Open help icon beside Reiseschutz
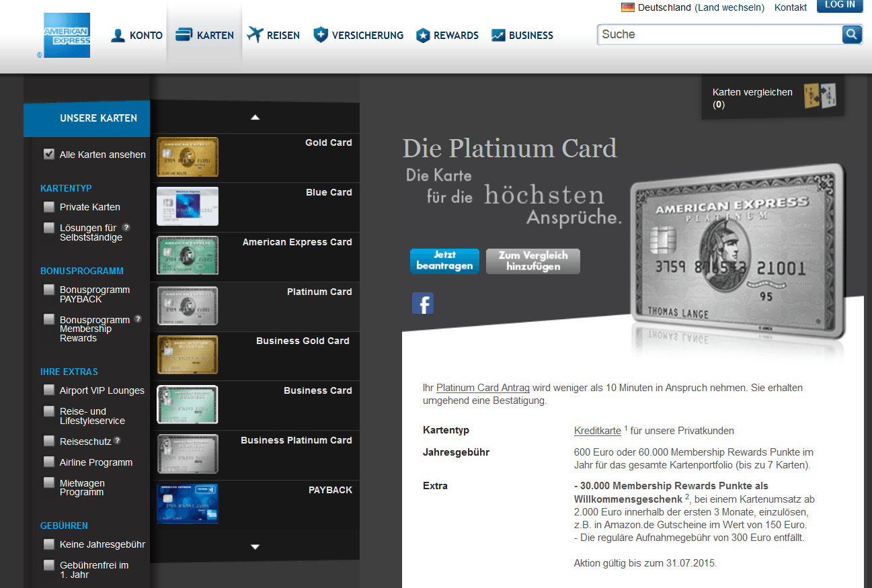Viewport: 872px width, 588px height. point(117,441)
